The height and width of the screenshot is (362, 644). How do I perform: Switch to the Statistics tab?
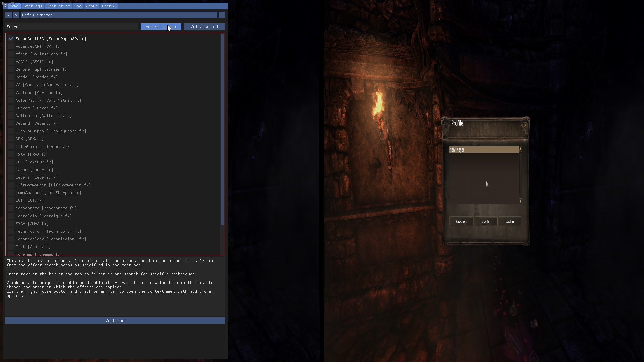tap(58, 6)
